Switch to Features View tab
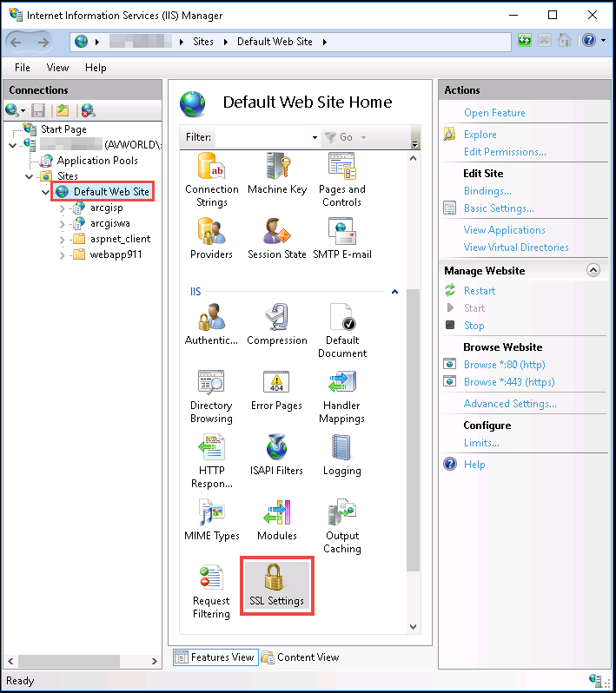The image size is (616, 693). tap(215, 657)
